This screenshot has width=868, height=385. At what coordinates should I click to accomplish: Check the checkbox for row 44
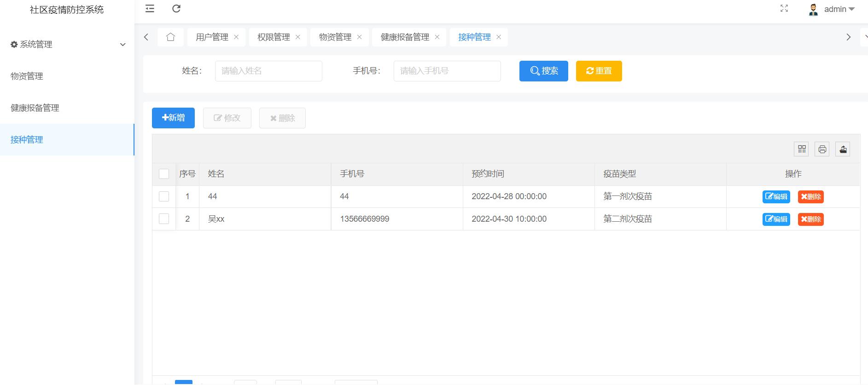(164, 196)
